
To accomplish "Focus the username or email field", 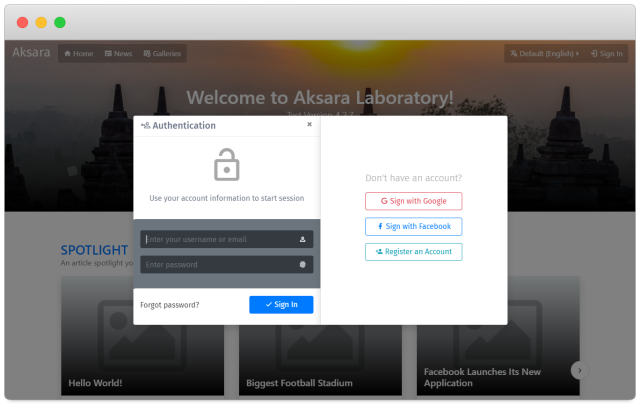I will click(x=220, y=240).
